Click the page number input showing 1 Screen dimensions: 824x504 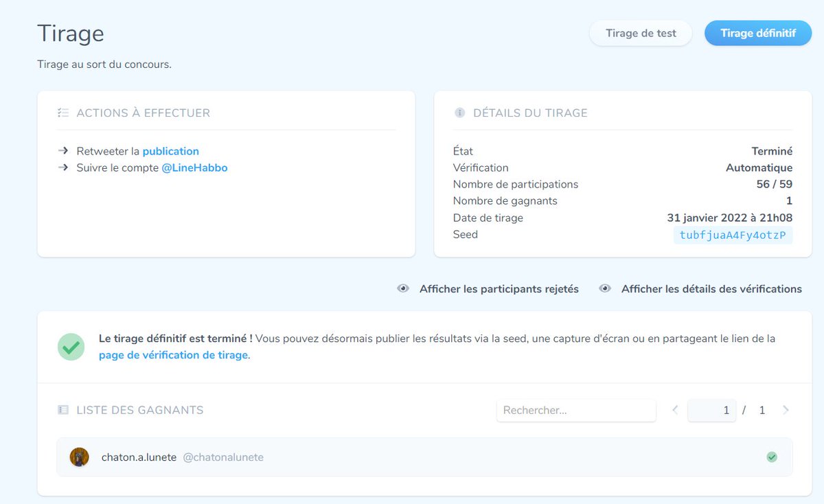click(711, 410)
